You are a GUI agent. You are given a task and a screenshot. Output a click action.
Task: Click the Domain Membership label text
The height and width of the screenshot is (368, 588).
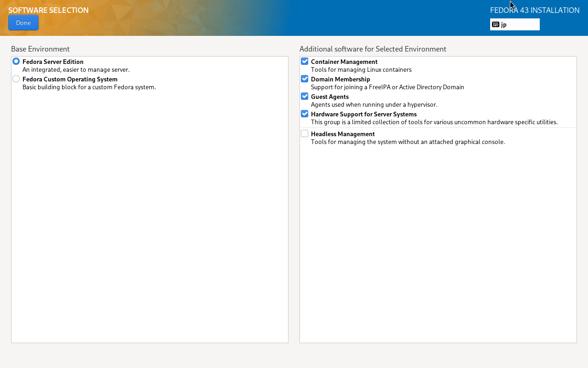[340, 79]
